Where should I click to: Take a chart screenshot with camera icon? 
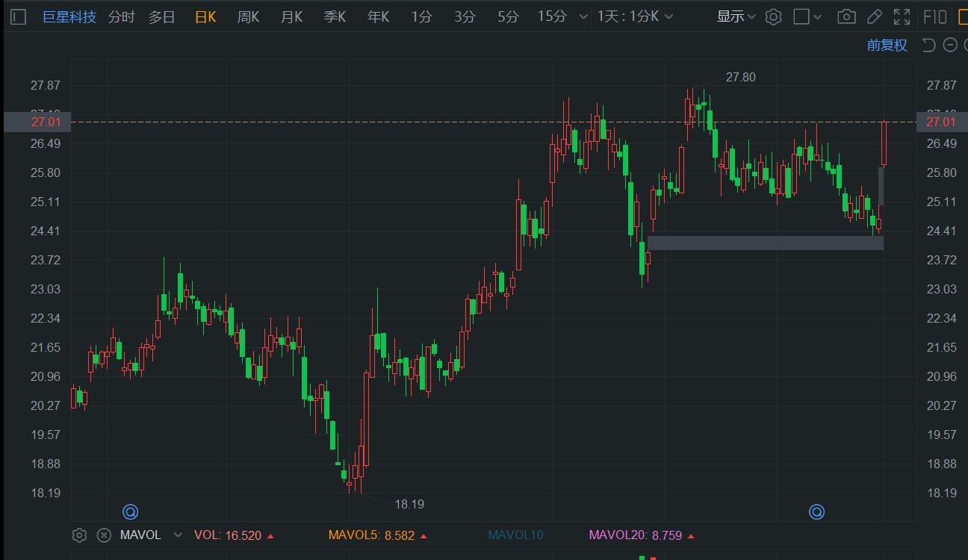[x=846, y=16]
